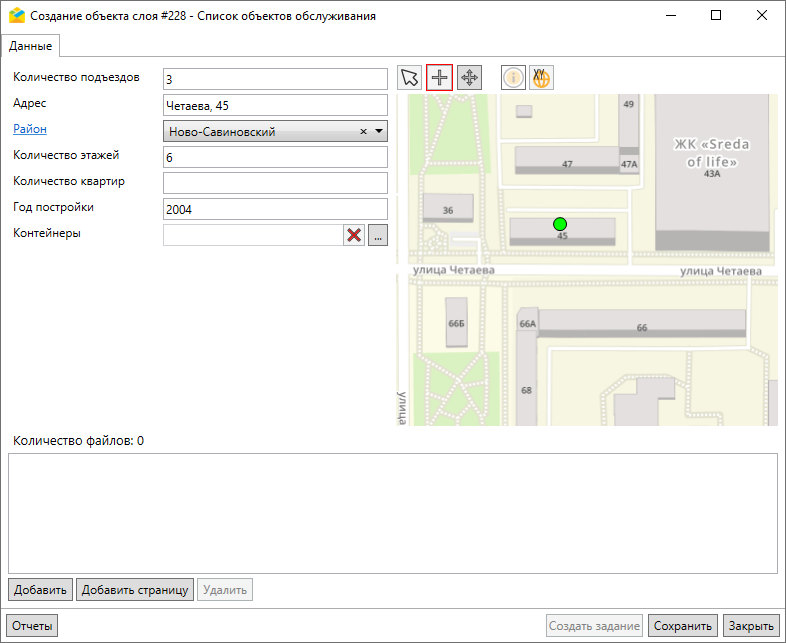Click the Адрес input field
The width and height of the screenshot is (786, 643).
[x=274, y=105]
